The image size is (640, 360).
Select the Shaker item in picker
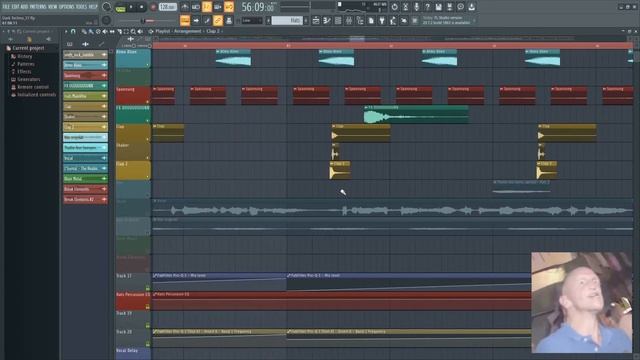[85, 117]
